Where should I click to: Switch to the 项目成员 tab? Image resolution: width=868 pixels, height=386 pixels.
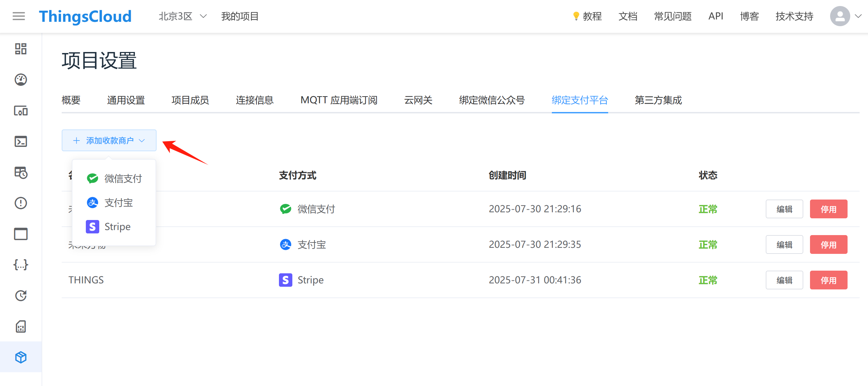pos(190,100)
